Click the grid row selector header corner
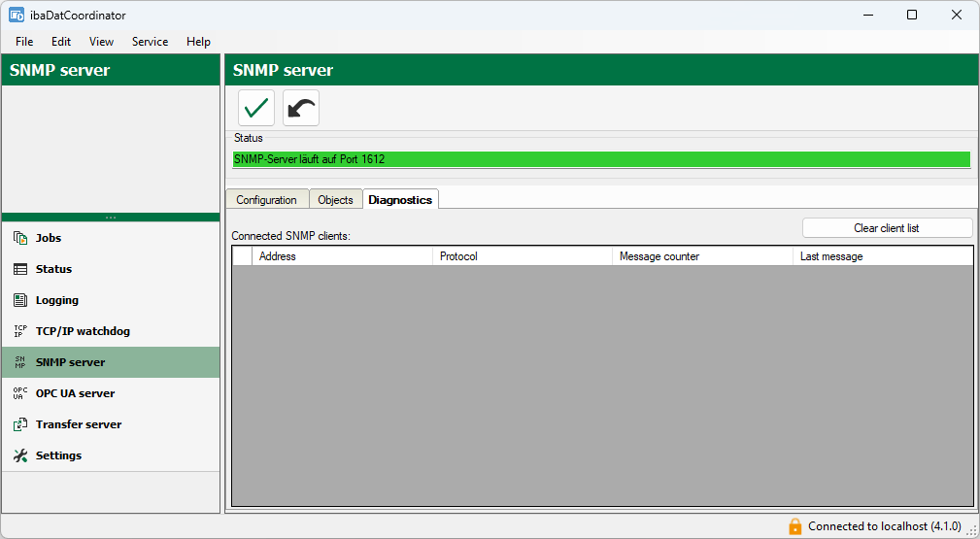980x539 pixels. point(243,256)
